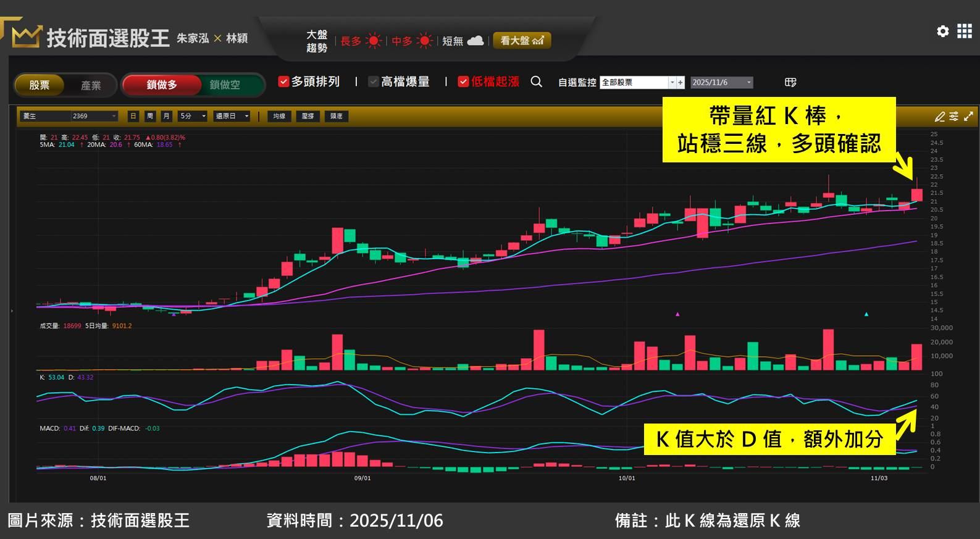The height and width of the screenshot is (539, 980).
Task: Select the pencil drawing tool on chart bar
Action: pos(940,116)
